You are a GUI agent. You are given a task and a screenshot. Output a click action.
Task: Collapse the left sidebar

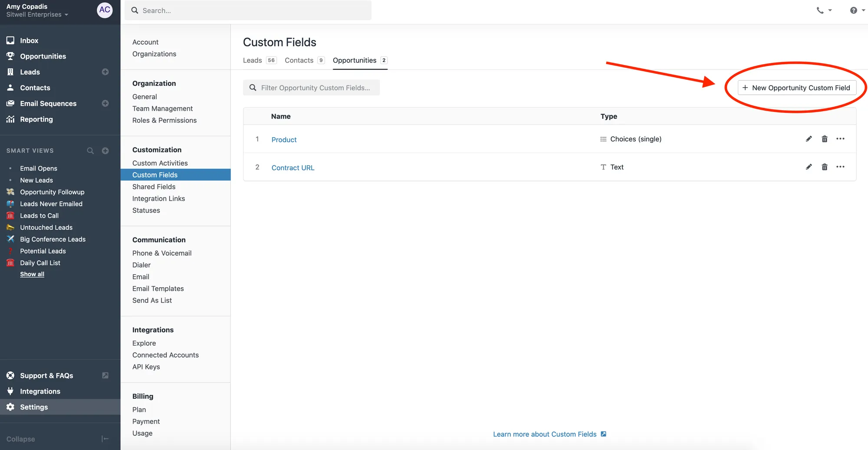105,439
